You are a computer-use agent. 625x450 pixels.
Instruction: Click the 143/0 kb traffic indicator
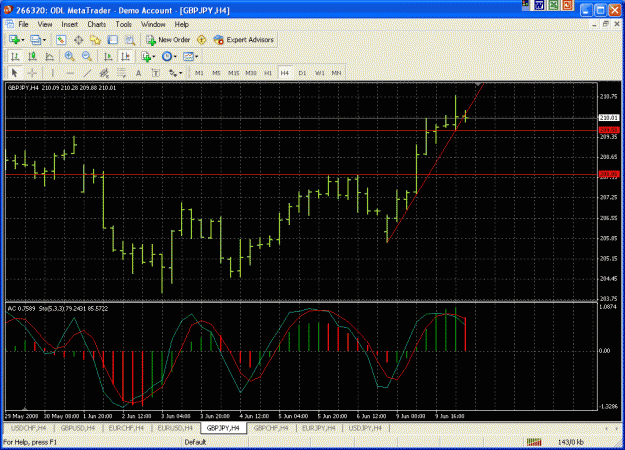point(571,442)
